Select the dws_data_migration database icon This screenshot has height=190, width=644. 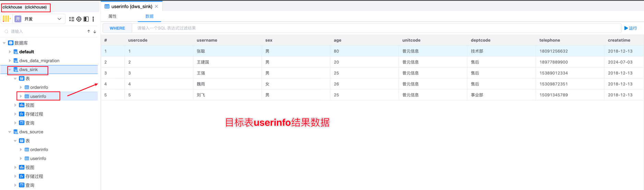15,61
